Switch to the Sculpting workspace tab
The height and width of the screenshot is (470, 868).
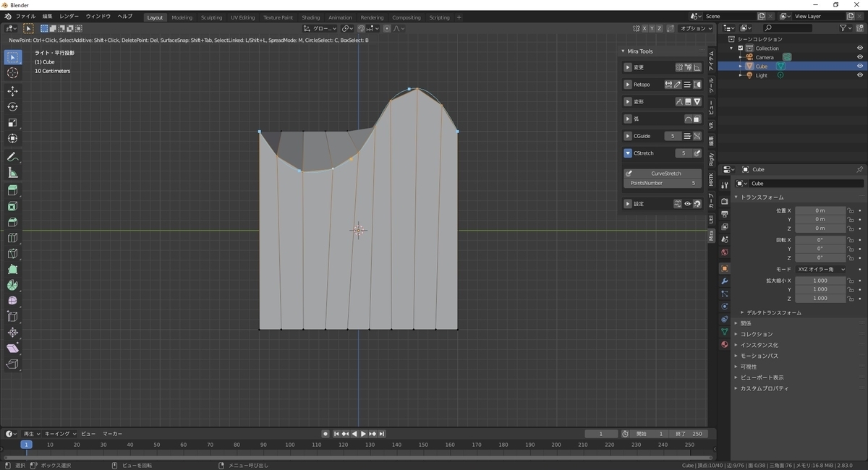pos(211,17)
